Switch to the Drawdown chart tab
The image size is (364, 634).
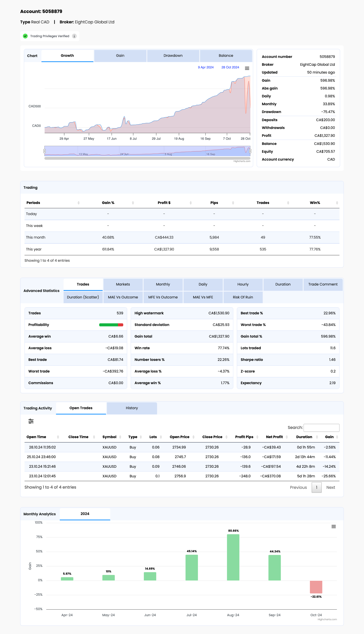click(173, 56)
